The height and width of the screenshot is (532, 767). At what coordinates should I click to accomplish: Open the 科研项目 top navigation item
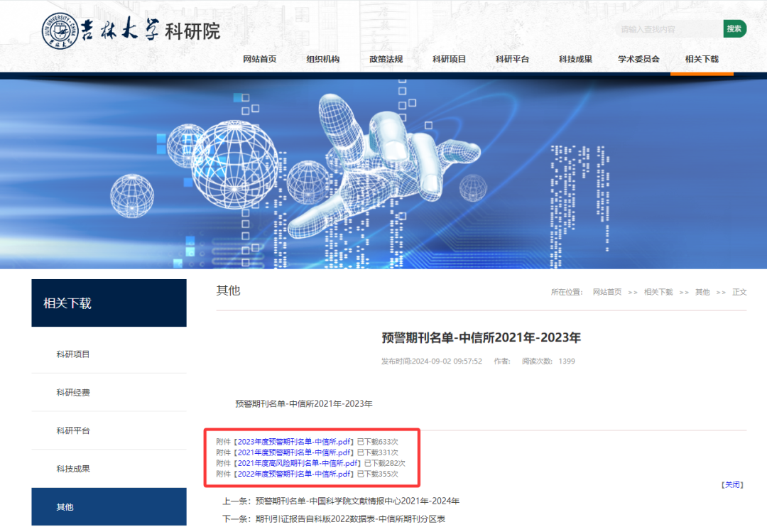[449, 59]
